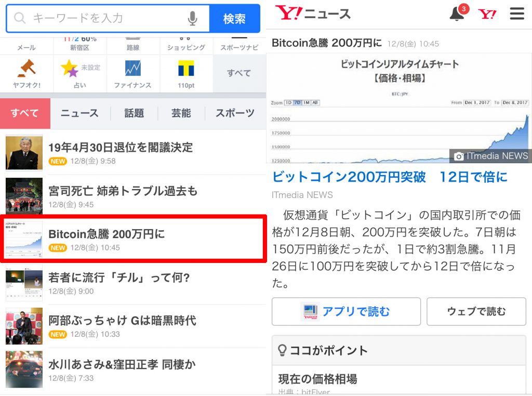Screen dimensions: 532x396
Task: Click the From date field Dec 1, 2017
Action: [x=477, y=102]
